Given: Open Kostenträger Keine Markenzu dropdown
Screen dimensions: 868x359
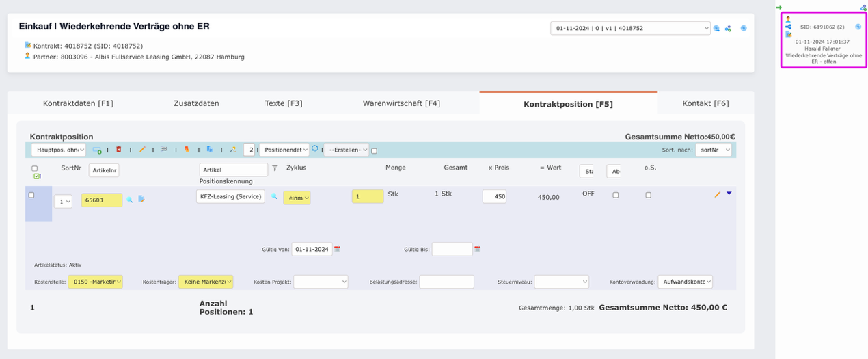Looking at the screenshot, I should 206,282.
